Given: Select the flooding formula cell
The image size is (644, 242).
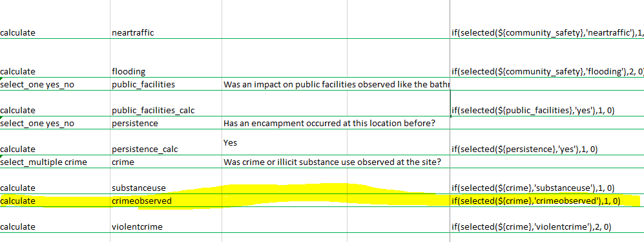Looking at the screenshot, I should [x=548, y=72].
